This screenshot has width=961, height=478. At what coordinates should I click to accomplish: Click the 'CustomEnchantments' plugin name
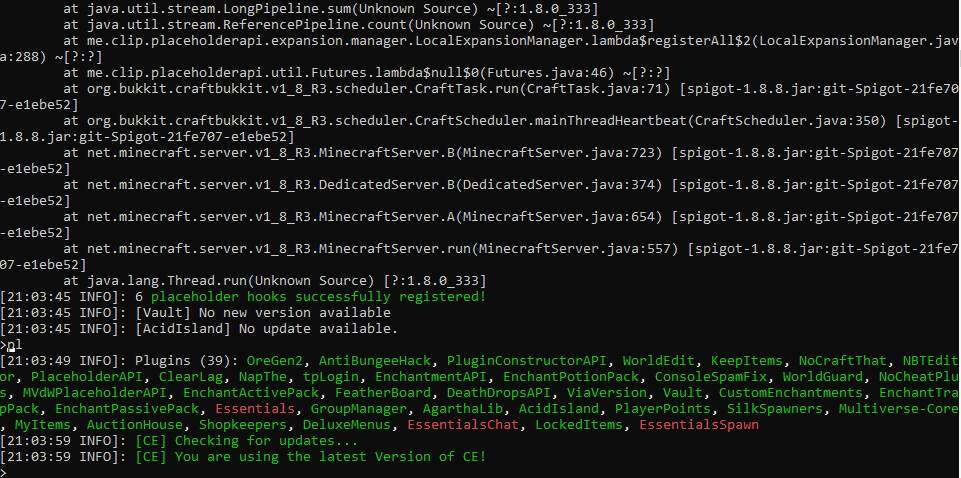[x=791, y=392]
